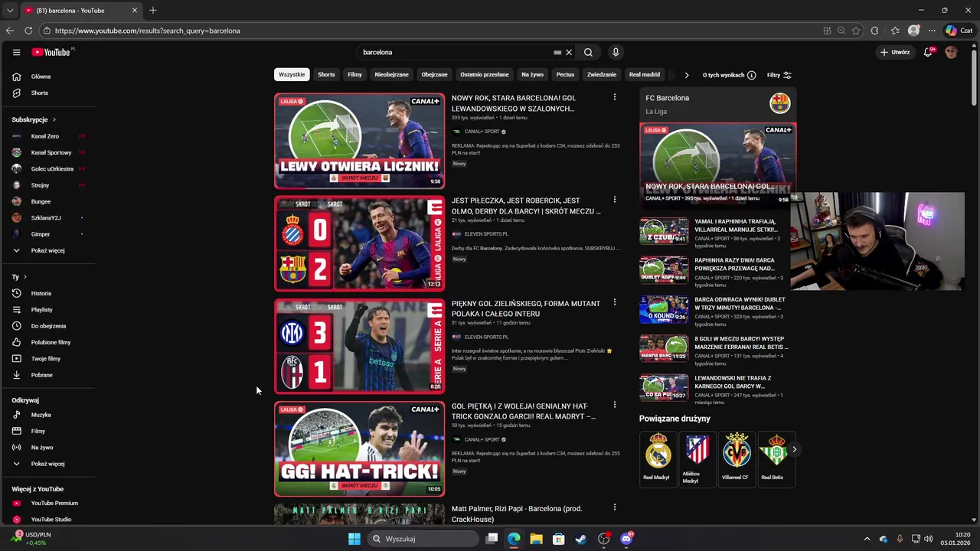
Task: Reload the page in the browser
Action: [28, 31]
